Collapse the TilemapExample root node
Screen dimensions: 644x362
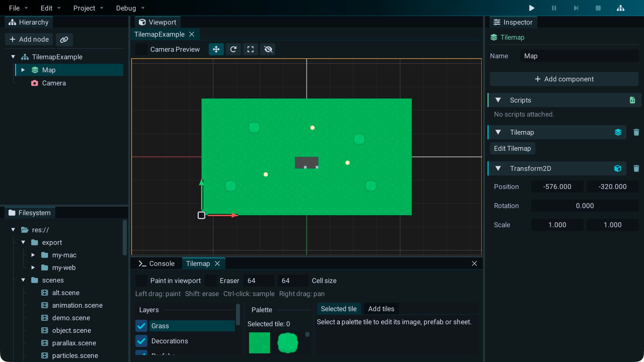point(13,57)
